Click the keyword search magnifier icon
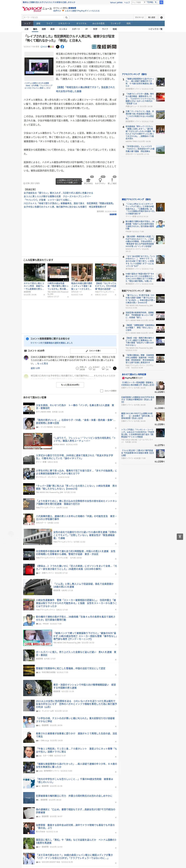 coord(66,18)
